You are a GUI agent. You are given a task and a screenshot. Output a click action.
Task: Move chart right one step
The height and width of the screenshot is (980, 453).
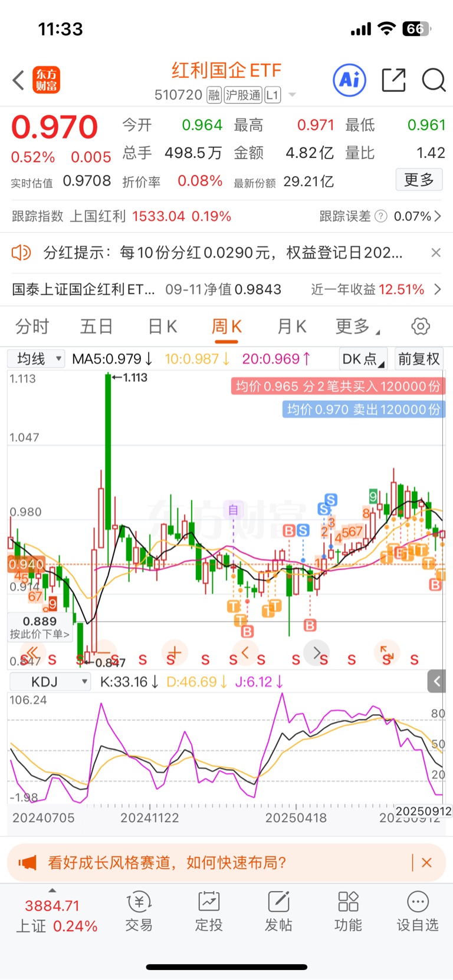tap(317, 652)
